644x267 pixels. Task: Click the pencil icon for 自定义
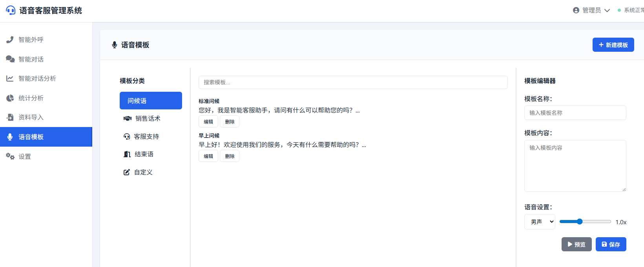click(x=127, y=172)
